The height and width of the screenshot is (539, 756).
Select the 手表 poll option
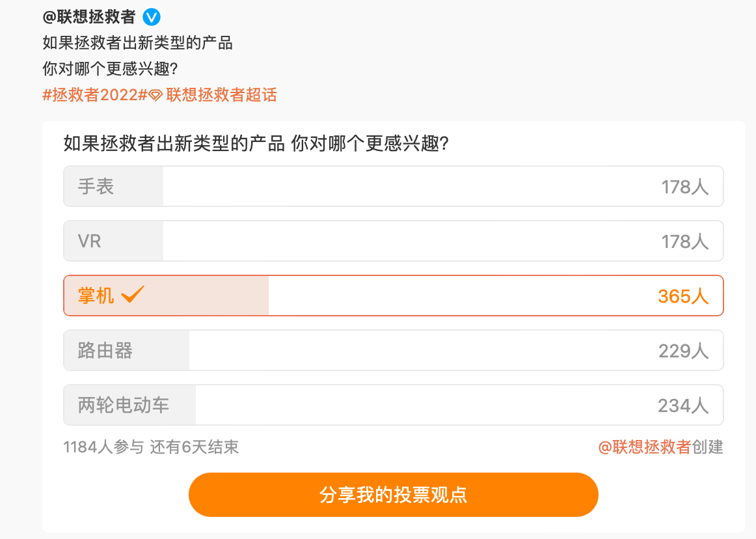click(393, 187)
